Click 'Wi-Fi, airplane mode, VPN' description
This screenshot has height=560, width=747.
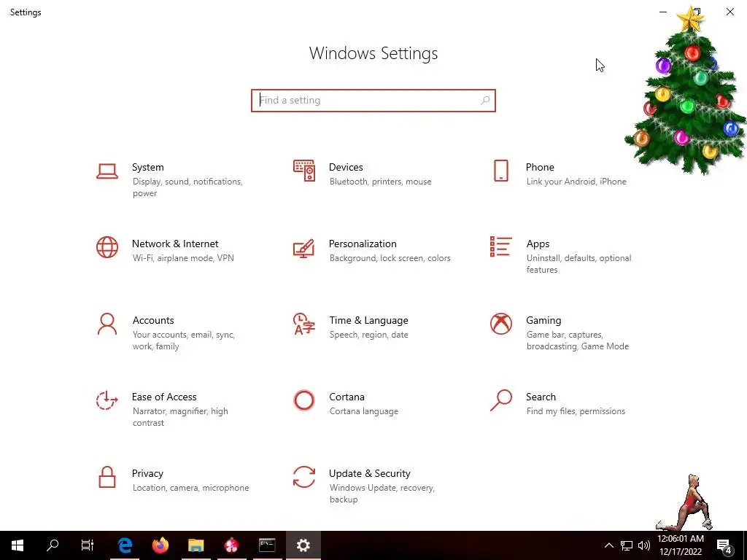pyautogui.click(x=183, y=258)
